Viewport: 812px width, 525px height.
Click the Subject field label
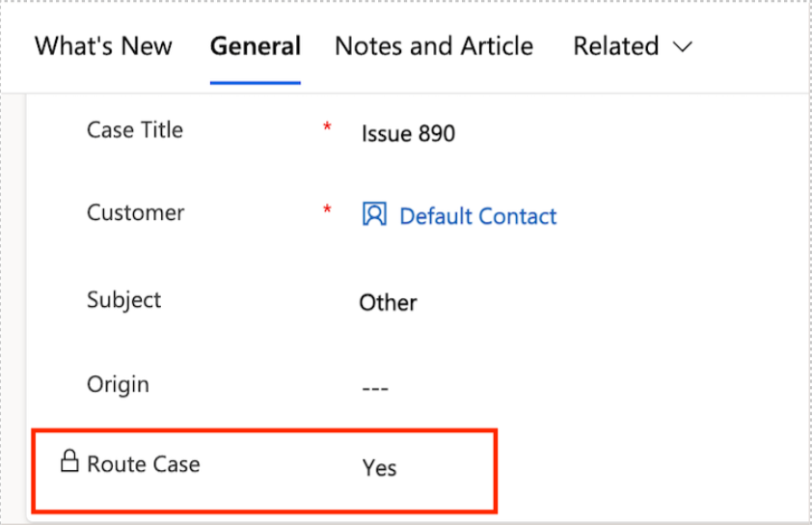(x=123, y=300)
